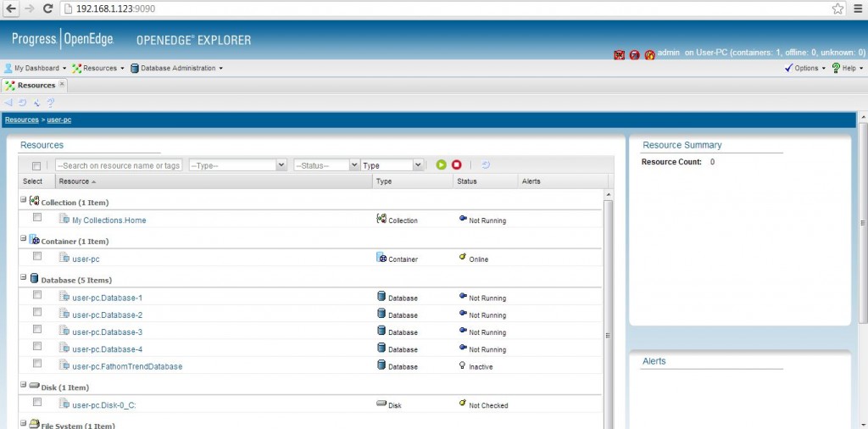Check the box for user-pc.Database-1
Viewport: 868px width, 429px height.
point(37,295)
